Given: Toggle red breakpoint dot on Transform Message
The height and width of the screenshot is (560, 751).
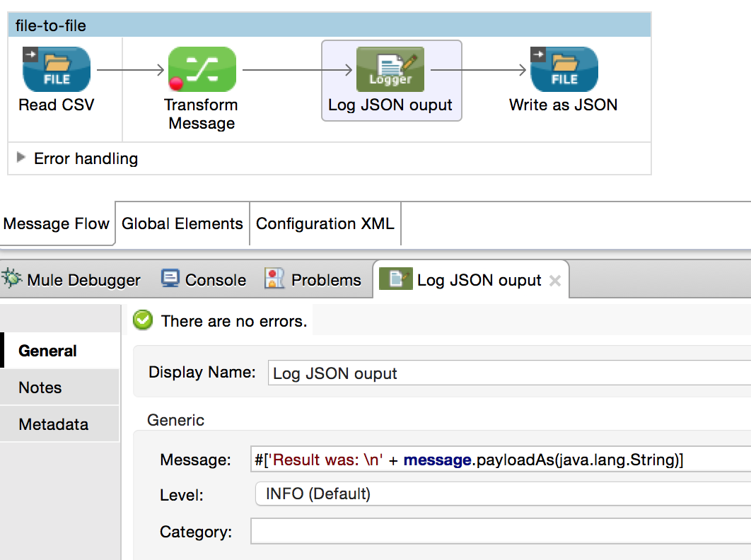Looking at the screenshot, I should click(176, 85).
